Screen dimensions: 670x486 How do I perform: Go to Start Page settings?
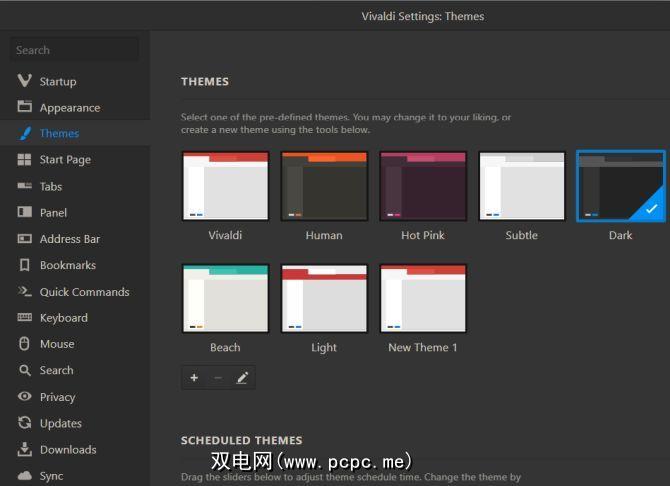point(65,160)
